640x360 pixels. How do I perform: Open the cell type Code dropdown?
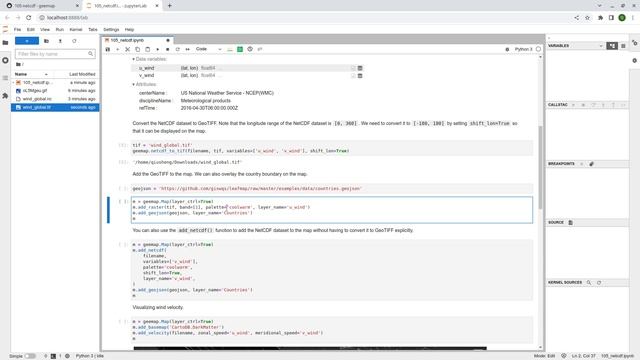209,49
